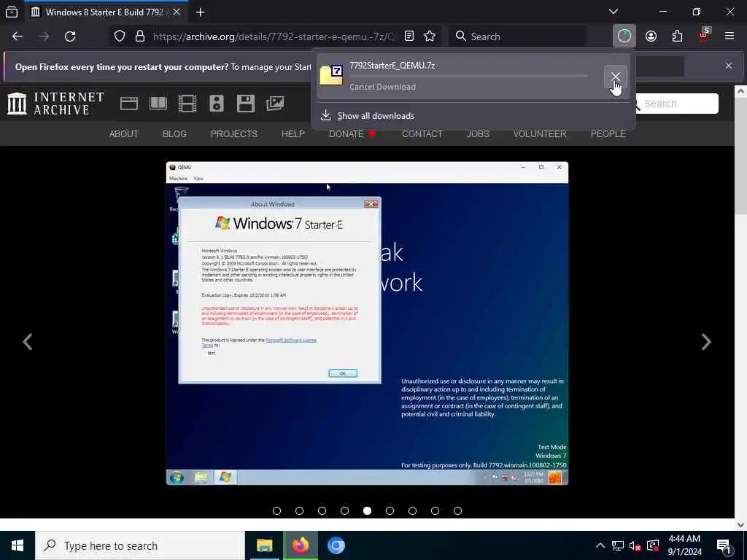Show the next carousel image
Image resolution: width=747 pixels, height=560 pixels.
point(706,341)
